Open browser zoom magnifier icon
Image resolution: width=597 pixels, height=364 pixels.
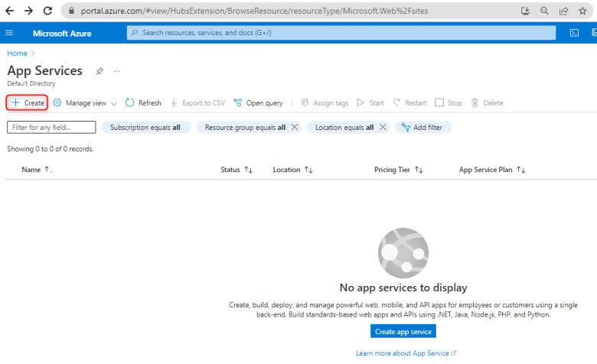coord(544,11)
